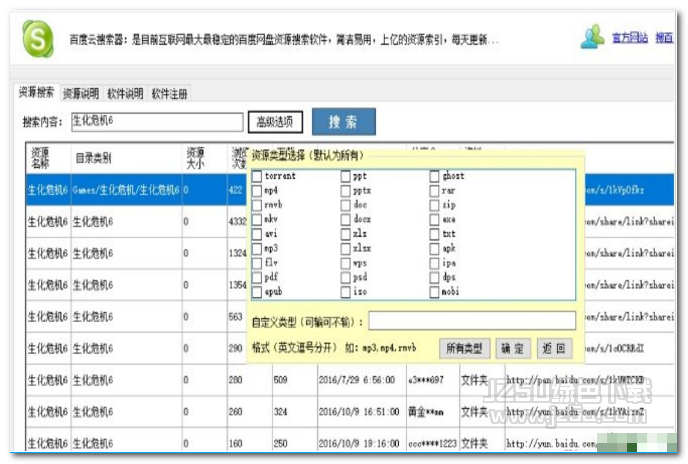Enable the rmvb checkbox
The image size is (688, 464).
257,205
